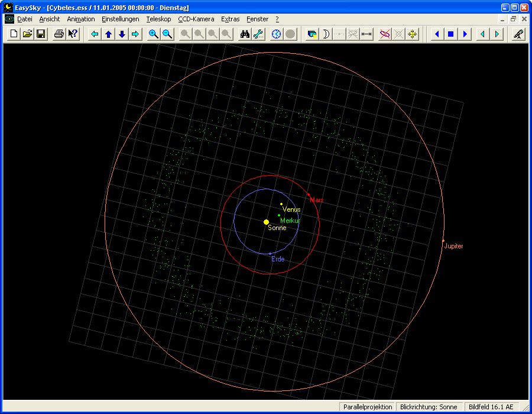The image size is (532, 414).
Task: Play animation forward with blue right triangle
Action: coord(465,34)
